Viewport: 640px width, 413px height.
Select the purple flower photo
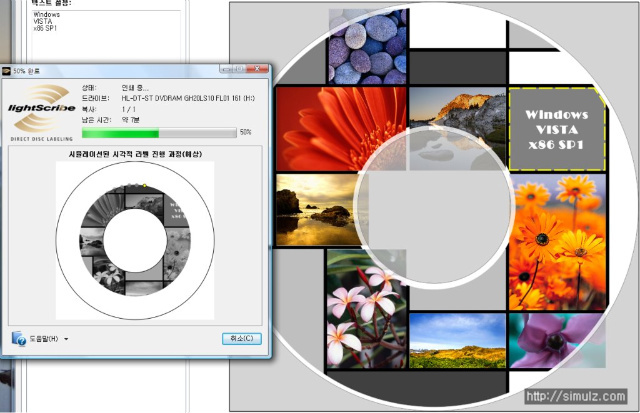pyautogui.click(x=558, y=340)
